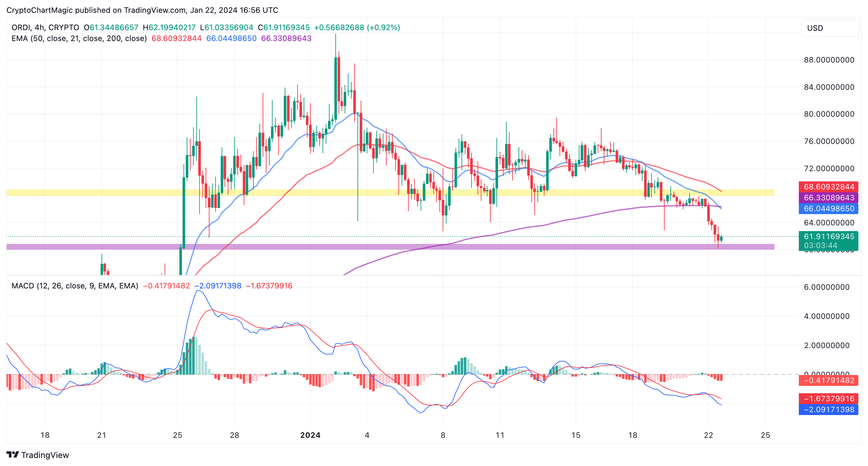
Task: Click EMA 50 value 68.60932844 in legend
Action: [176, 38]
